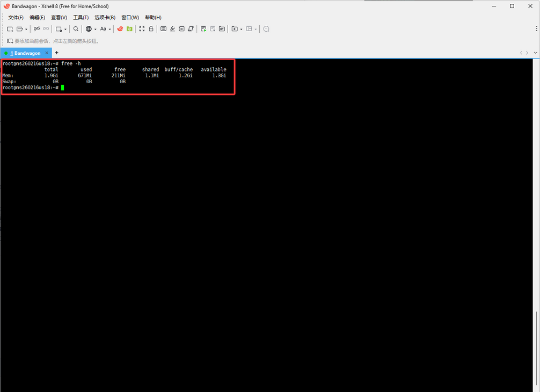This screenshot has height=392, width=540.
Task: Open the 工具(T) menu
Action: click(81, 18)
